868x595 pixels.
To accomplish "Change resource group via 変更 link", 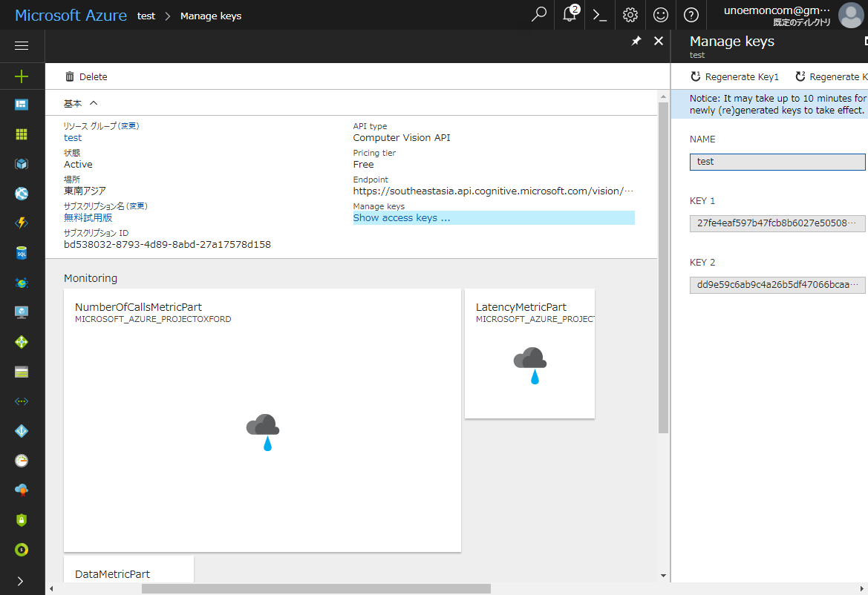I will [129, 126].
